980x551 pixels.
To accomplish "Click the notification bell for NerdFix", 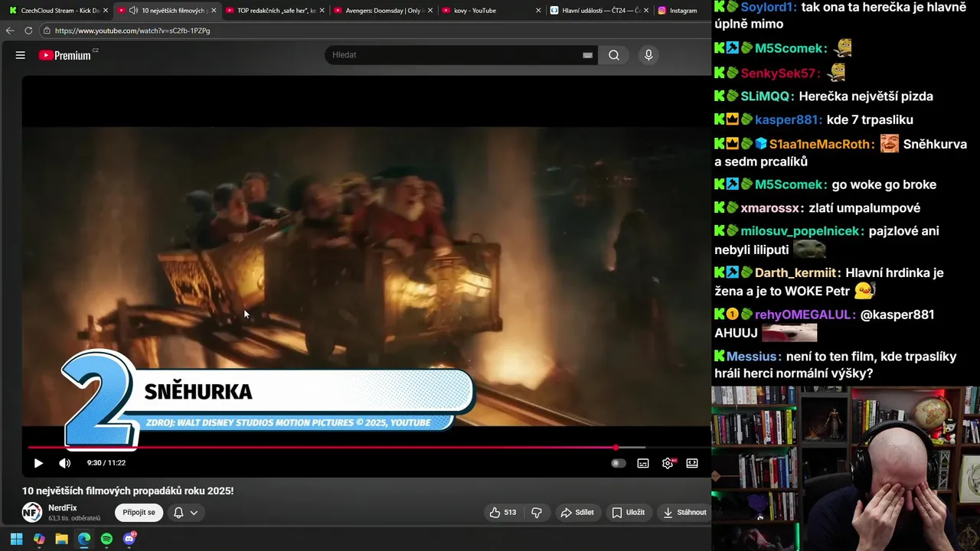I will (x=178, y=513).
